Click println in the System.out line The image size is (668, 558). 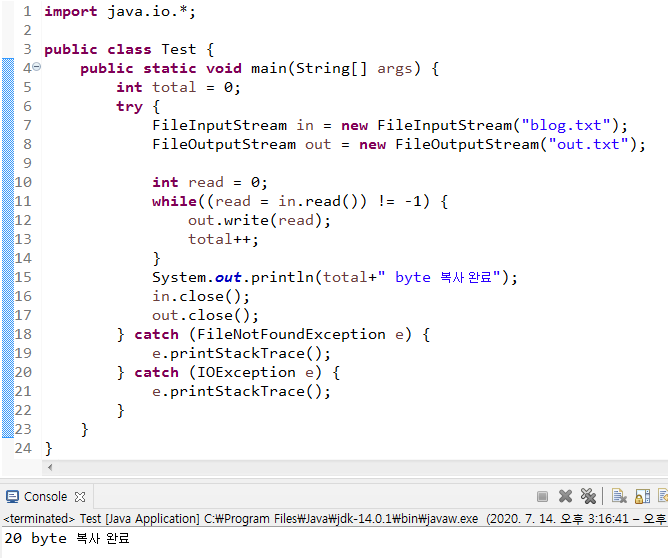pyautogui.click(x=282, y=278)
